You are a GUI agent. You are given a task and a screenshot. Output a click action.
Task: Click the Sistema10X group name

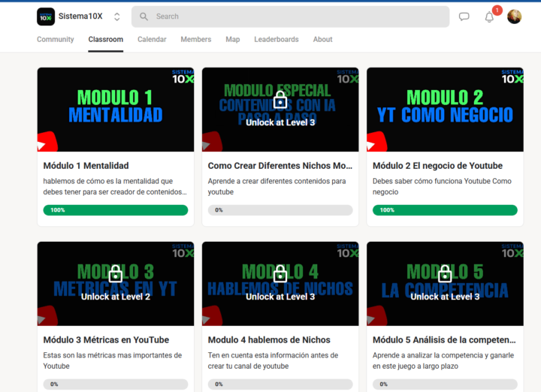[x=80, y=17]
